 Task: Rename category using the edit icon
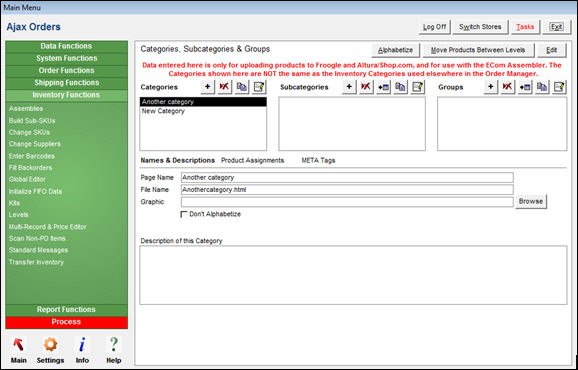[x=259, y=87]
